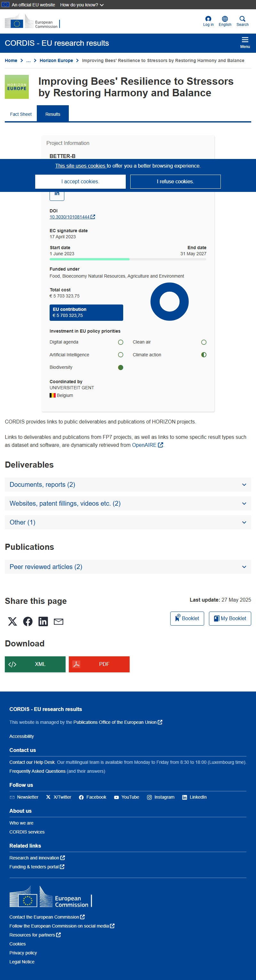The height and width of the screenshot is (980, 256).
Task: Click the Biodiversity filled indicator circle
Action: click(121, 367)
